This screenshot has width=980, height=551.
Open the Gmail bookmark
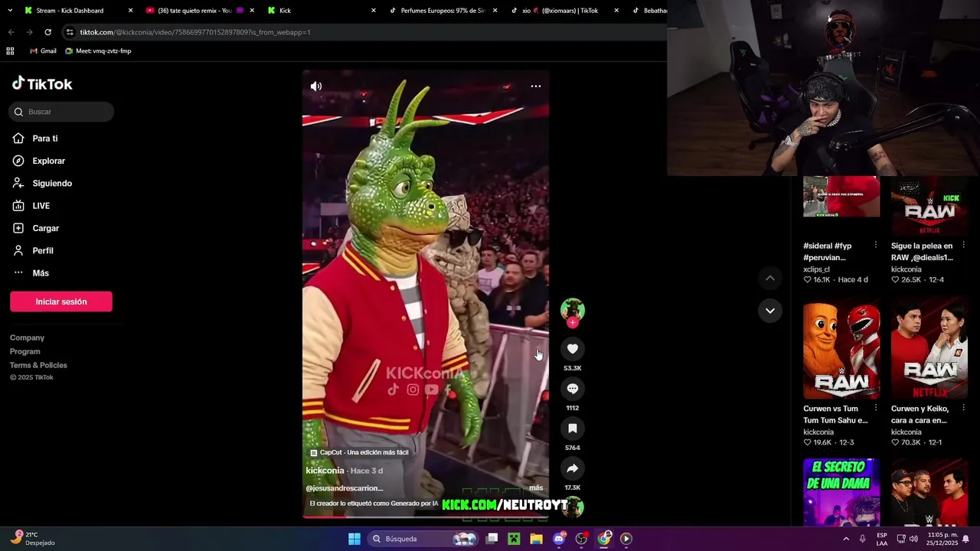(x=43, y=51)
